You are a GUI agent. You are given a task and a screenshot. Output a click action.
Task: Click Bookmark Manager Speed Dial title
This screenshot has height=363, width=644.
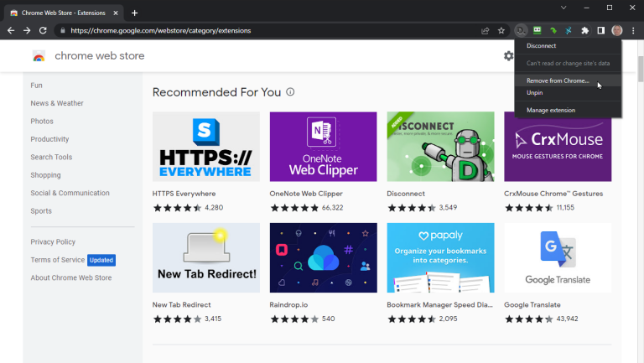point(439,304)
